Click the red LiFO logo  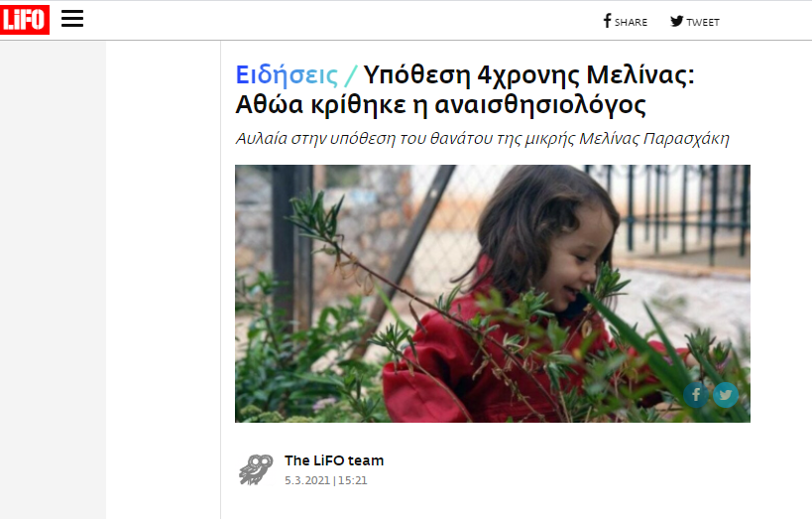click(x=25, y=20)
